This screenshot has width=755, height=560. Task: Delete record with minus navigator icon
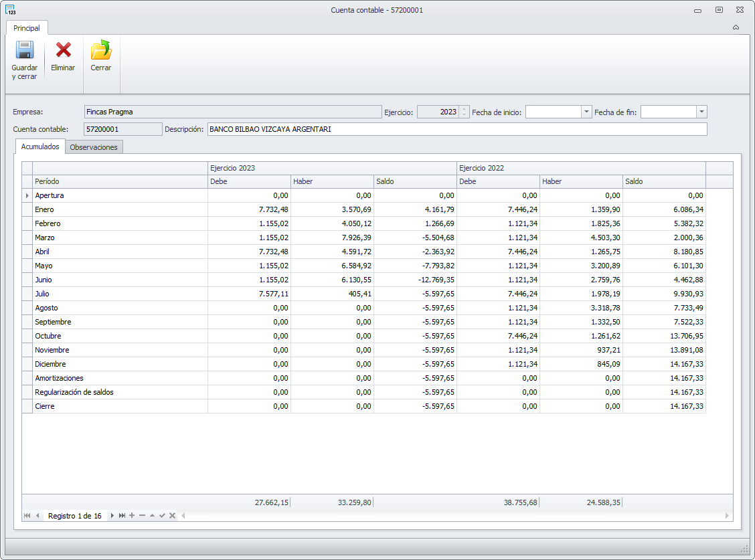142,516
